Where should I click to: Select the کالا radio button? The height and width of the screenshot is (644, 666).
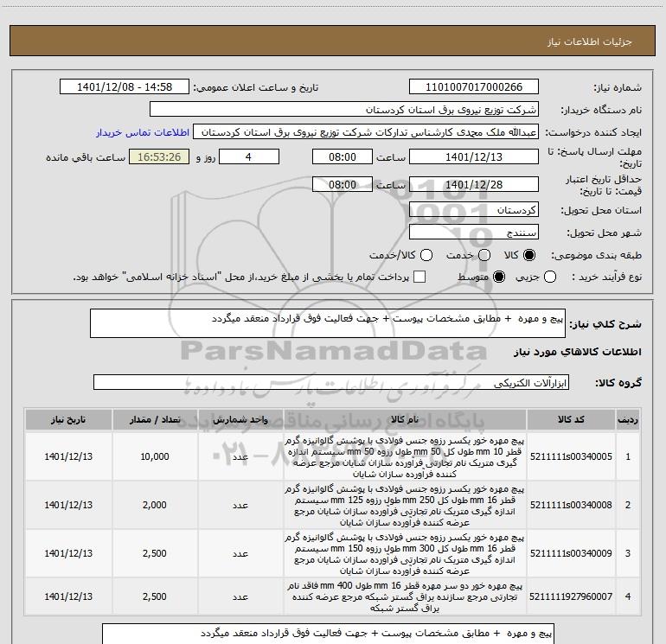pyautogui.click(x=529, y=255)
